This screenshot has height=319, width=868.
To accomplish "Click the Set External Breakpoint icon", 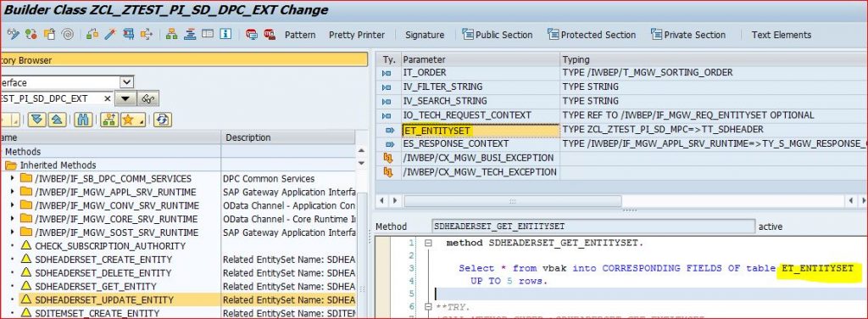I will pos(270,34).
